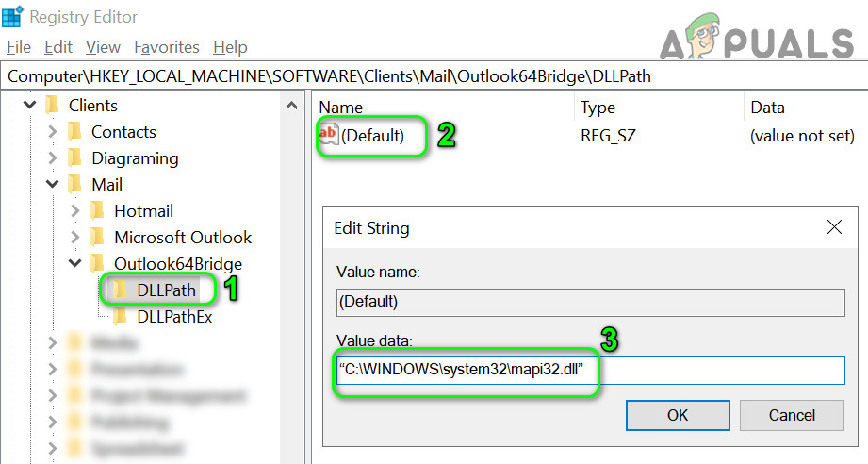Screen dimensions: 868x464
Task: Click the DLLPathEx folder icon
Action: coord(120,317)
